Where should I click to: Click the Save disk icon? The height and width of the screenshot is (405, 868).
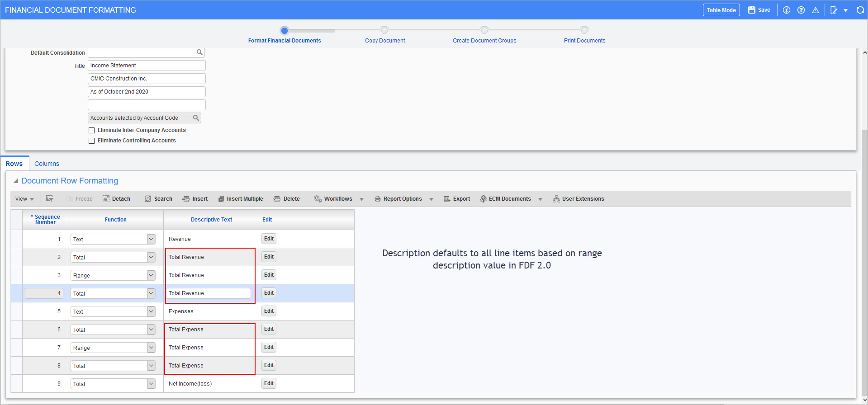[x=751, y=10]
